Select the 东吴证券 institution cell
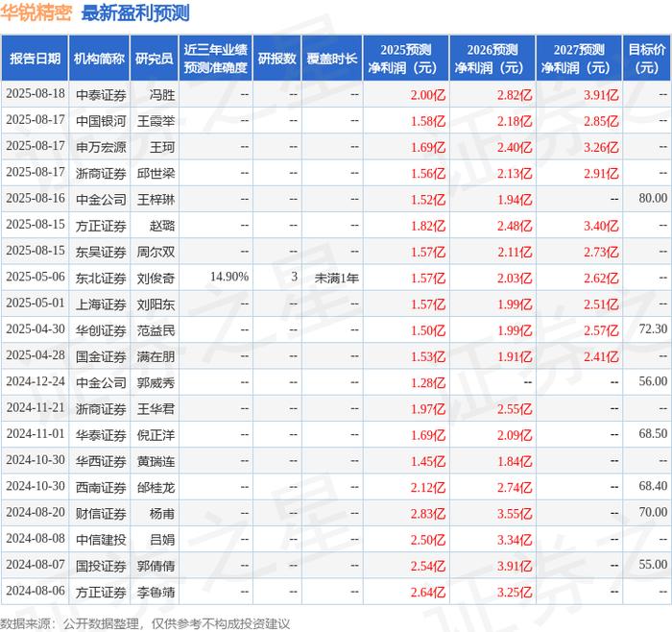Image resolution: width=672 pixels, height=632 pixels. click(x=101, y=252)
